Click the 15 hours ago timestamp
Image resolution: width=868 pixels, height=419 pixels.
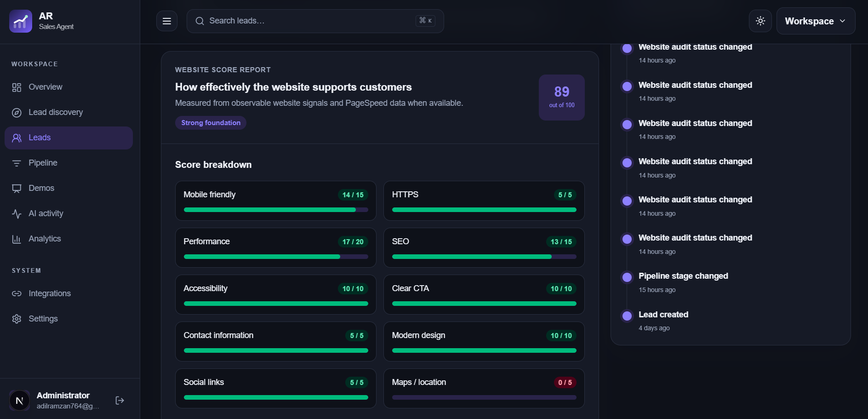coord(657,290)
